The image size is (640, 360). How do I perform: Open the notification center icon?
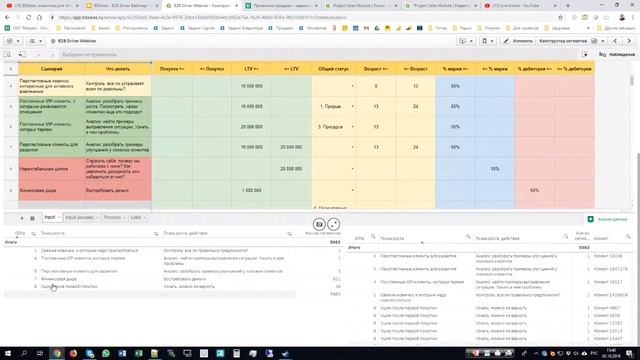coord(629,353)
